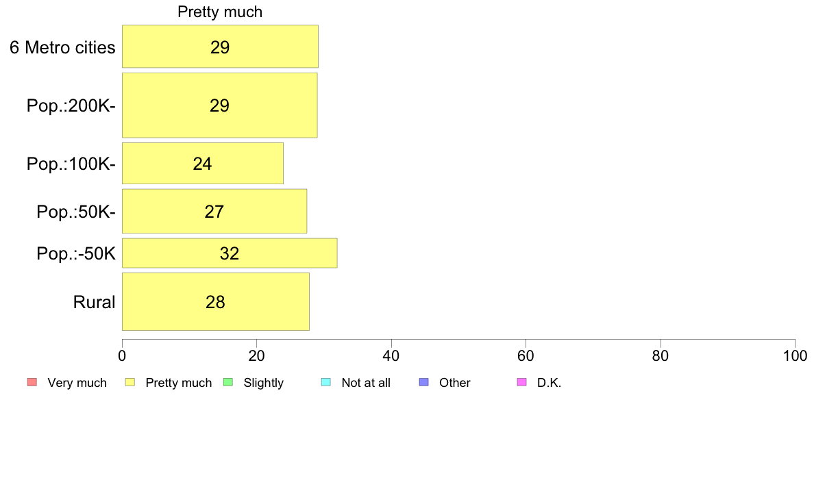Click the axis tick label 100
814x504 pixels.
(x=795, y=355)
